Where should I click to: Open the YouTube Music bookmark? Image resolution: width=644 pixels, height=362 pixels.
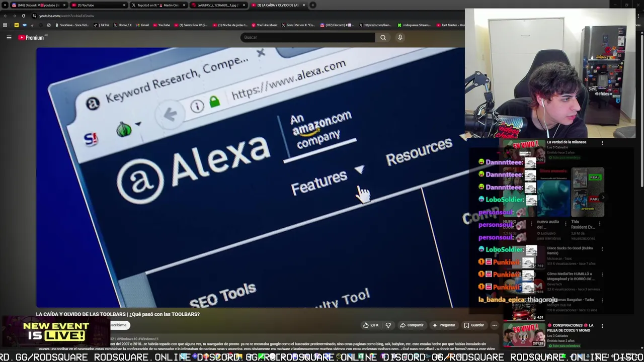point(265,25)
